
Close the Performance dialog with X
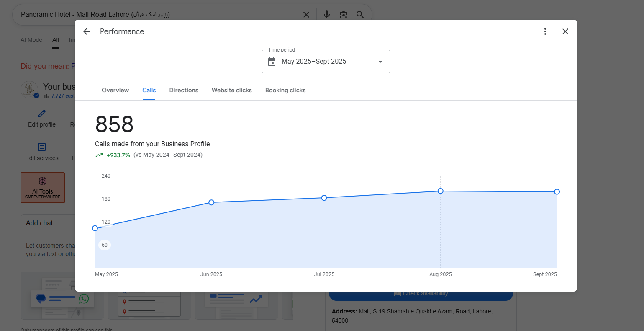[x=565, y=31]
